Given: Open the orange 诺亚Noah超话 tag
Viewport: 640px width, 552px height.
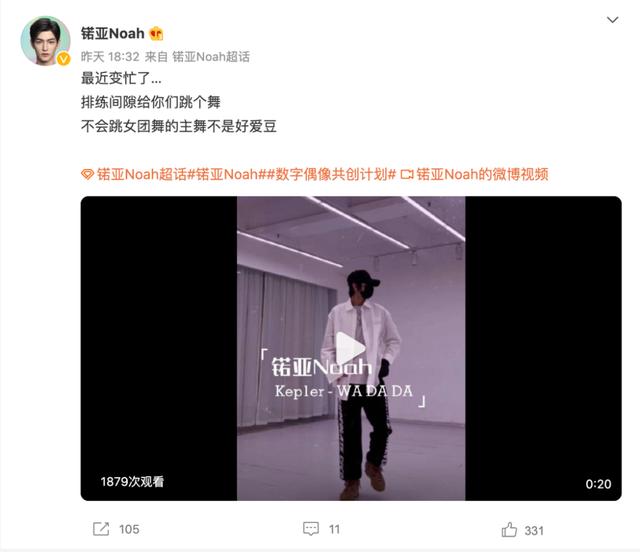Looking at the screenshot, I should coord(142,174).
